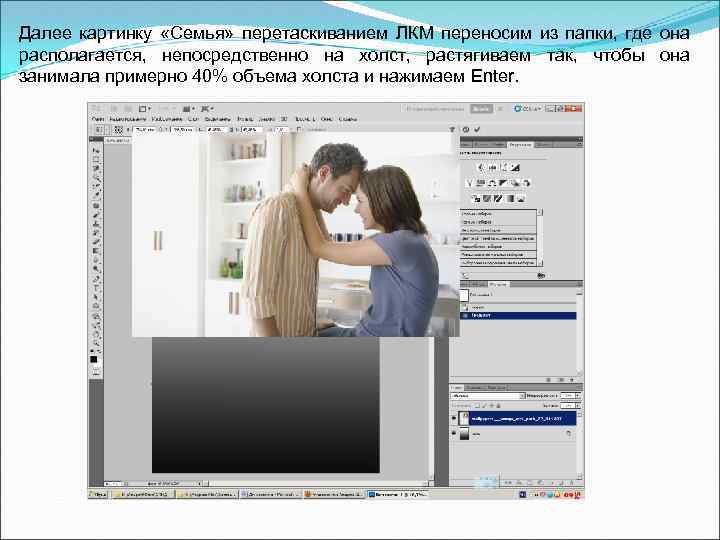Open the Fill slider arrow in Layers

(577, 405)
